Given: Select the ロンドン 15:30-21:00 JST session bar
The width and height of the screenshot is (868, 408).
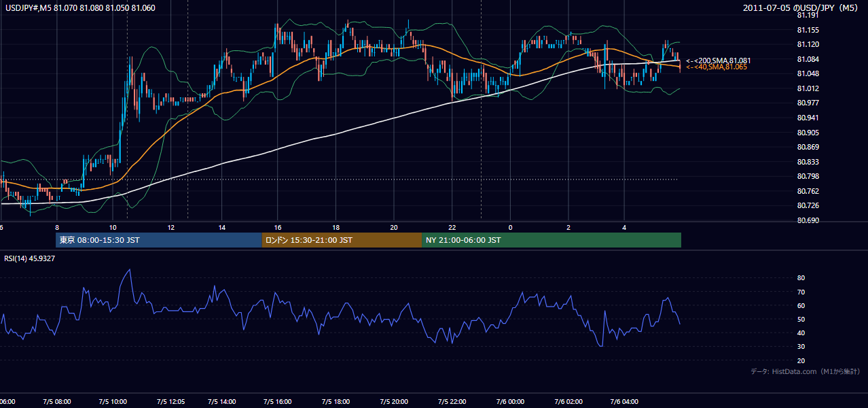Looking at the screenshot, I should pos(342,240).
